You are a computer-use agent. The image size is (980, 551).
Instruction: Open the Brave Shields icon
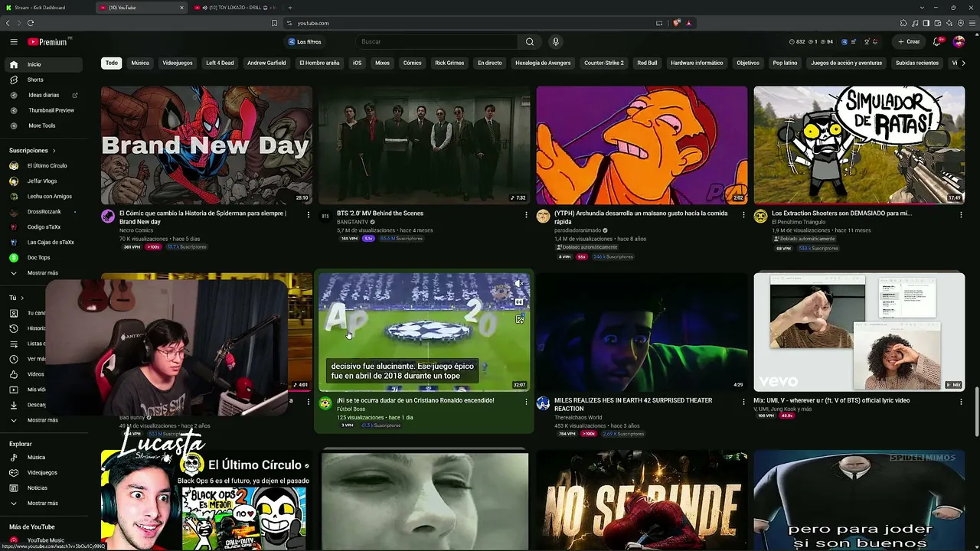coord(676,23)
